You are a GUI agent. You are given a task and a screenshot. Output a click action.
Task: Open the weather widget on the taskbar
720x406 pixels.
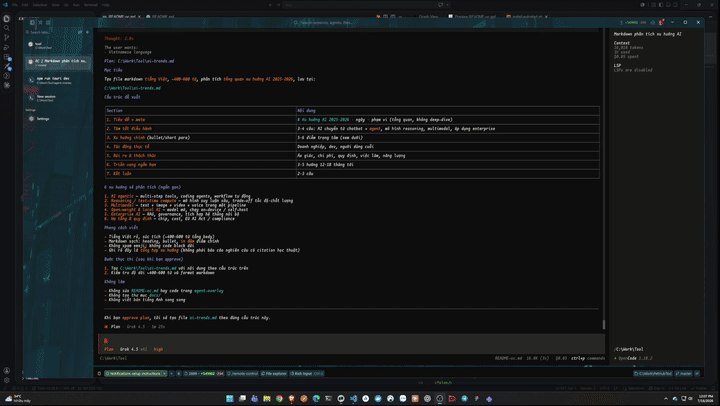(18, 399)
